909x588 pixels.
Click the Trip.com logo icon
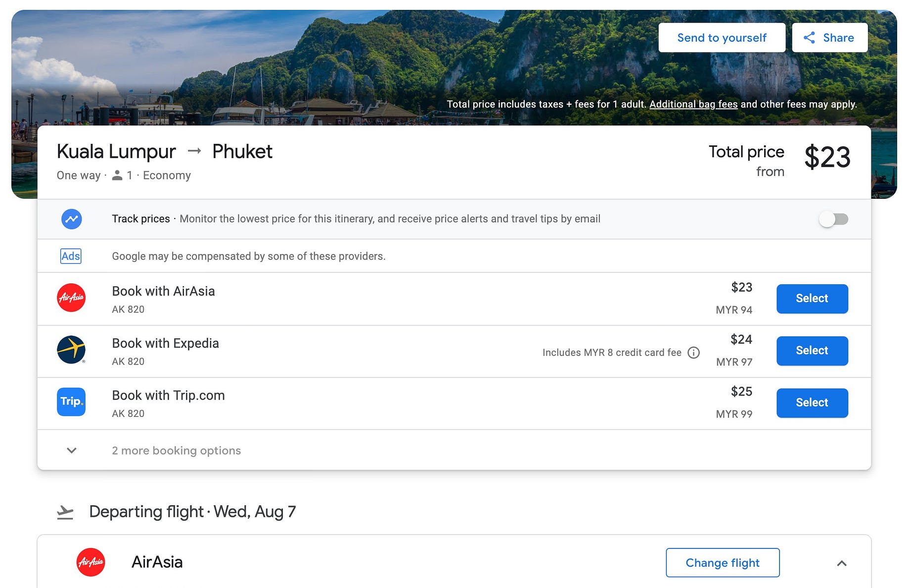tap(71, 402)
